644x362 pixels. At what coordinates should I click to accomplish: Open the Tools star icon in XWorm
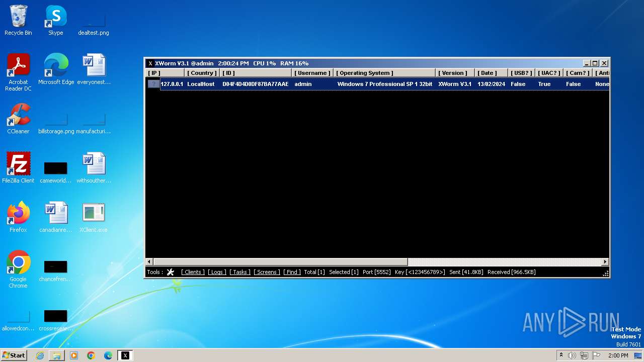coord(171,272)
